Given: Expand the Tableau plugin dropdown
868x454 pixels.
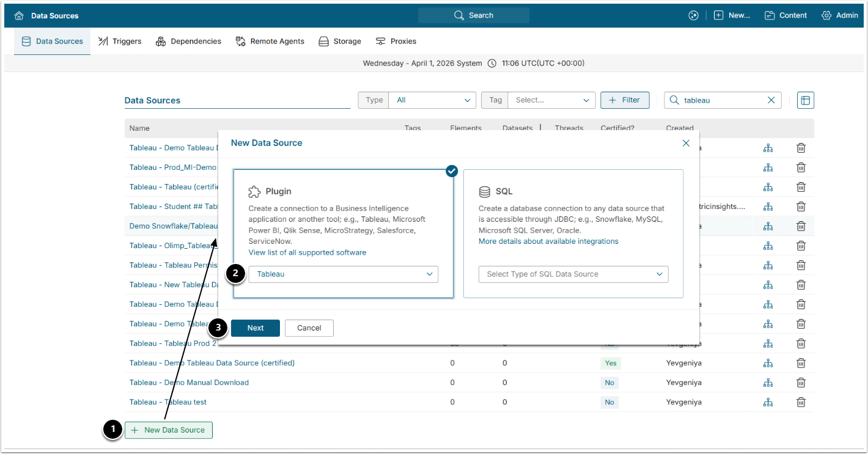Looking at the screenshot, I should click(343, 274).
